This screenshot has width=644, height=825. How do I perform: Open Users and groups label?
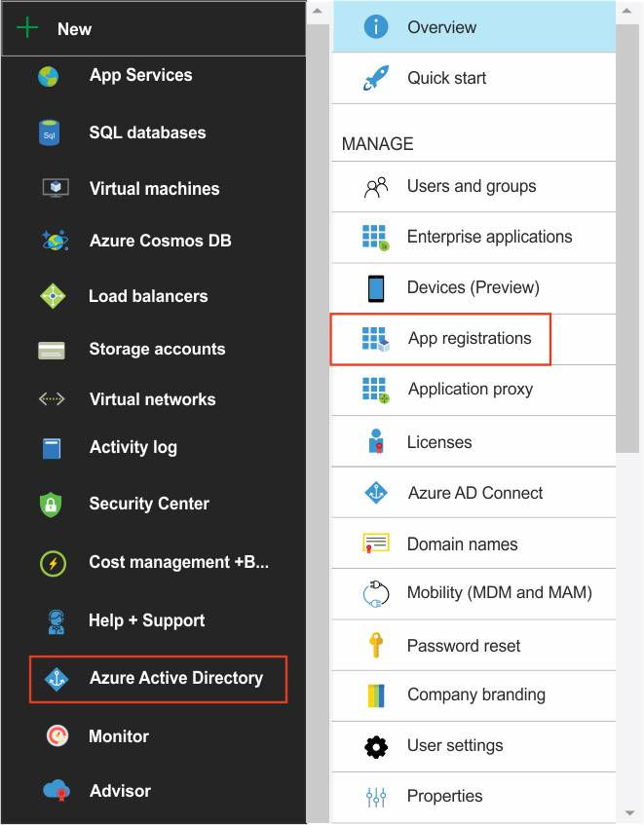pyautogui.click(x=472, y=186)
